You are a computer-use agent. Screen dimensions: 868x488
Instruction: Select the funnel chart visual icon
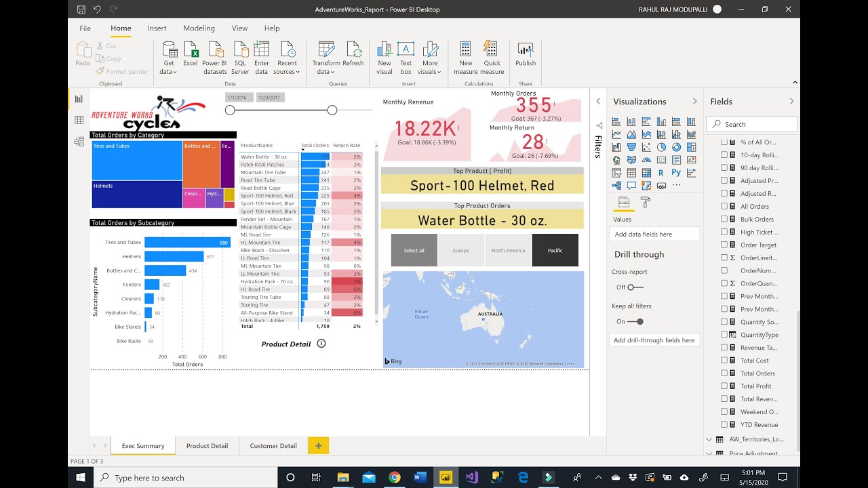[631, 147]
